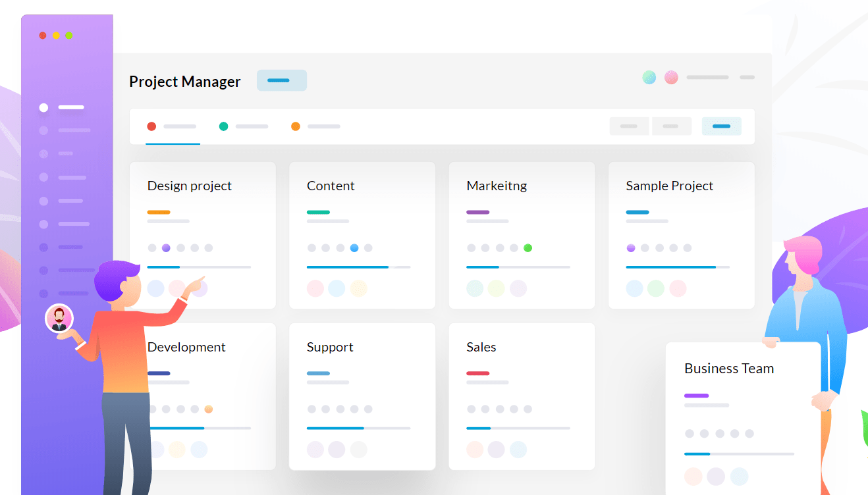Click the bearded man profile photo thumbnail
This screenshot has height=495, width=868.
click(x=59, y=319)
